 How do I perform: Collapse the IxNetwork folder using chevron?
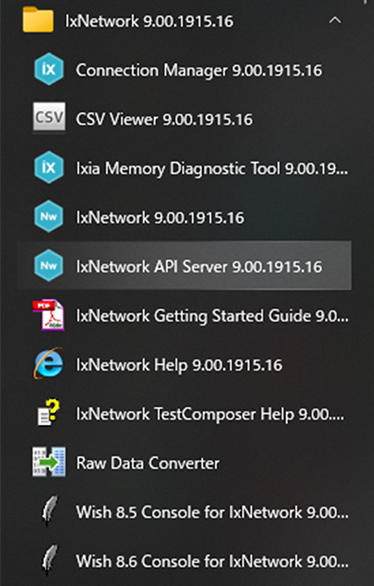(335, 20)
